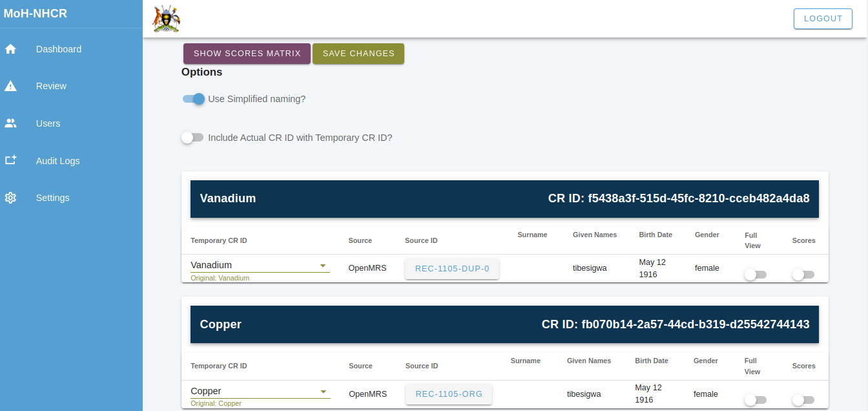The width and height of the screenshot is (868, 411).
Task: Enable Include Actual CR ID toggle
Action: coord(192,138)
